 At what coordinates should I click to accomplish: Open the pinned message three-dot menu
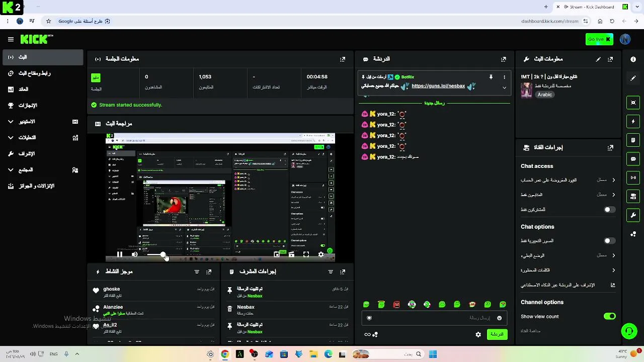pos(504,77)
